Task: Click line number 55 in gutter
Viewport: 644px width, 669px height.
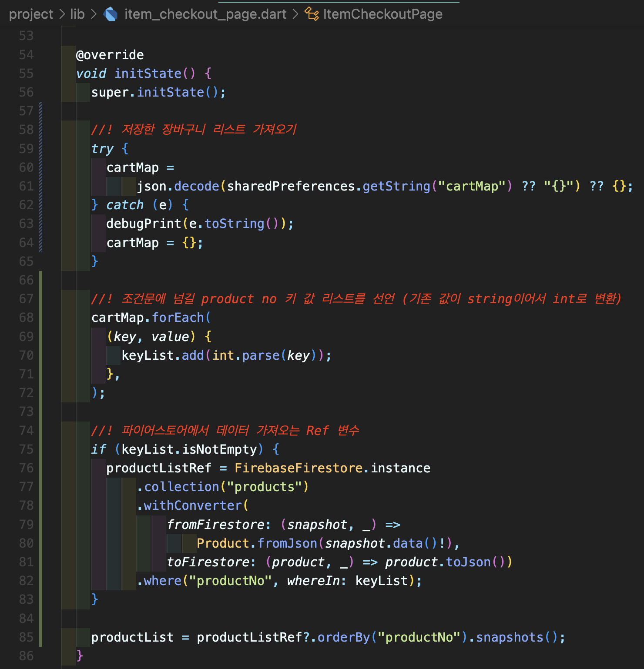Action: (26, 74)
